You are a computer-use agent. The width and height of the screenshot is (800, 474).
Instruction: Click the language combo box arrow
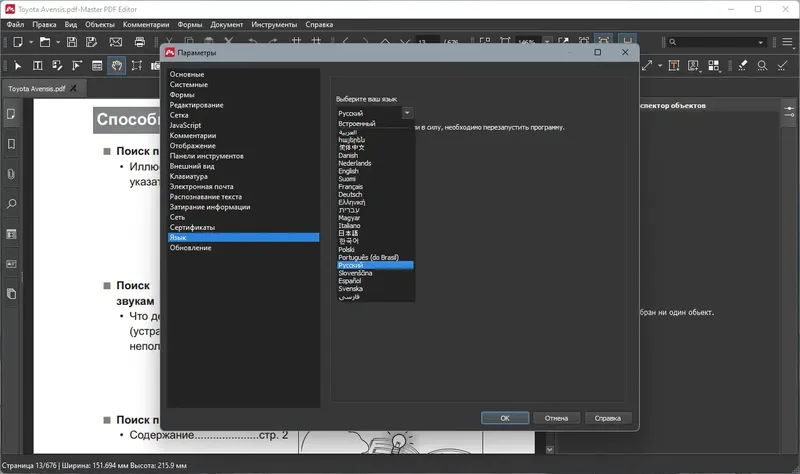click(407, 113)
